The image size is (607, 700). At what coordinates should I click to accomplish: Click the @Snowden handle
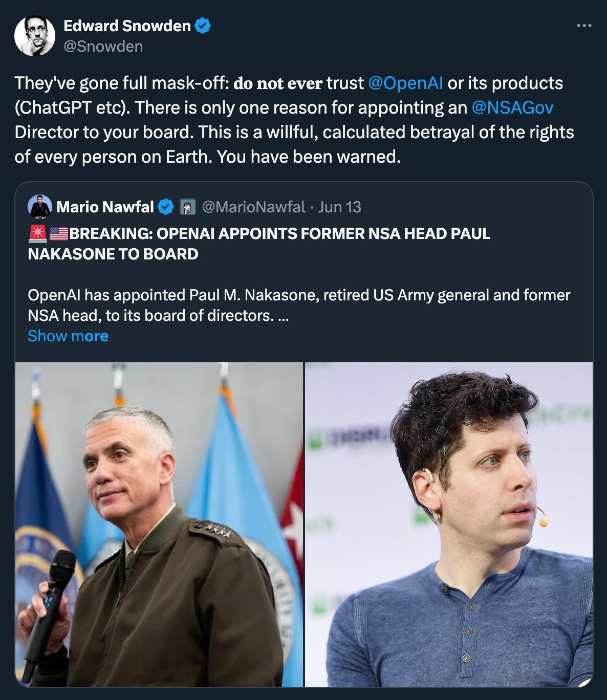pos(103,47)
